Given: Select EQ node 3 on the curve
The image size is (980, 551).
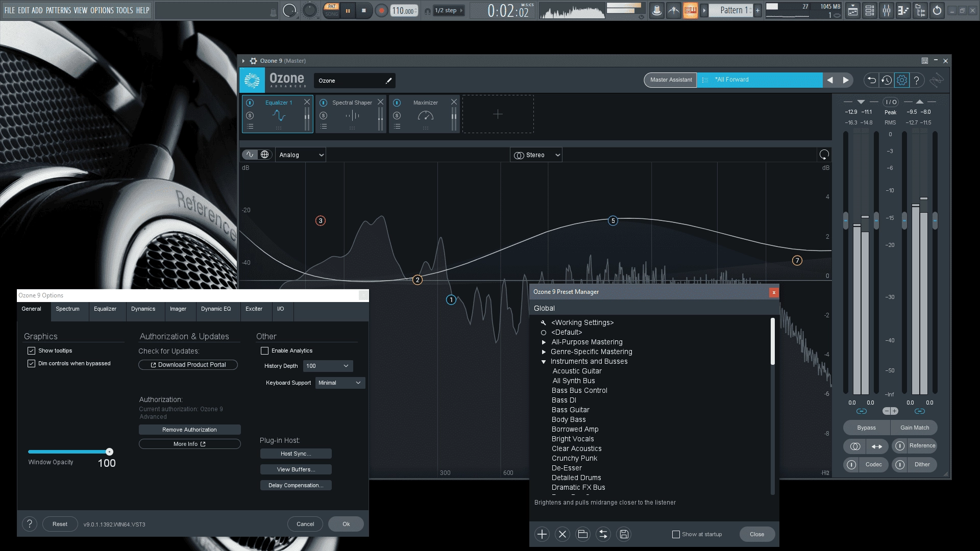Looking at the screenshot, I should [x=321, y=221].
